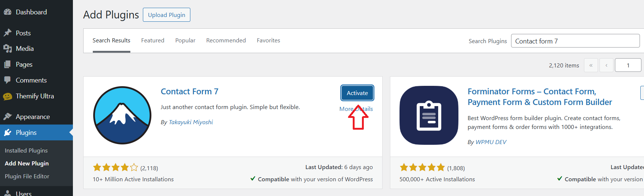Switch to the Popular tab
Viewport: 644px width, 196px height.
pyautogui.click(x=185, y=41)
